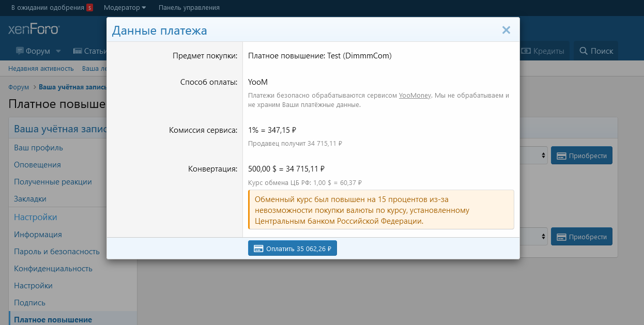The width and height of the screenshot is (644, 325).
Task: Click the Оплатить 35 062,26 ₽ button
Action: pos(293,249)
